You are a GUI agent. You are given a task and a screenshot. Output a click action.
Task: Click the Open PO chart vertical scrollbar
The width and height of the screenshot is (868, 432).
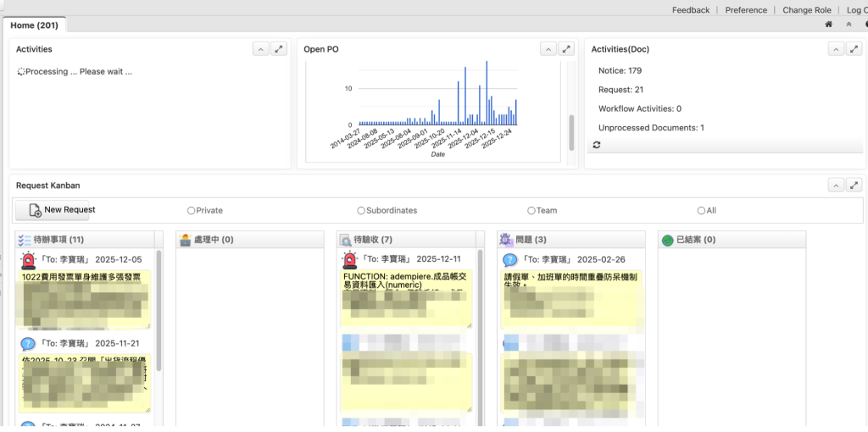571,131
